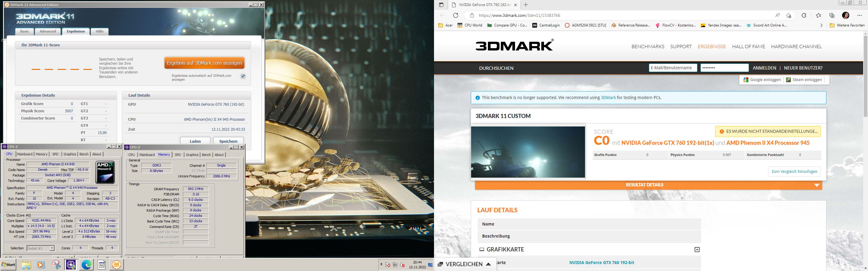Switch to Microsoft Edge taskbar button
This screenshot has width=868, height=271.
point(86,265)
